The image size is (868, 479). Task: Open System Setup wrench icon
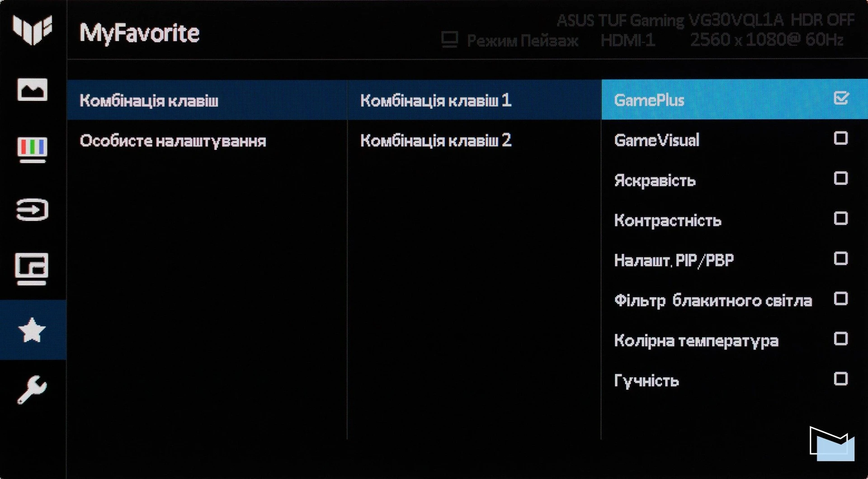pyautogui.click(x=32, y=390)
